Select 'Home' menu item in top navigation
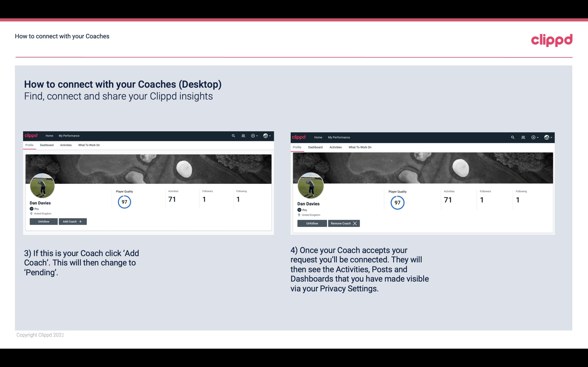 coord(49,136)
